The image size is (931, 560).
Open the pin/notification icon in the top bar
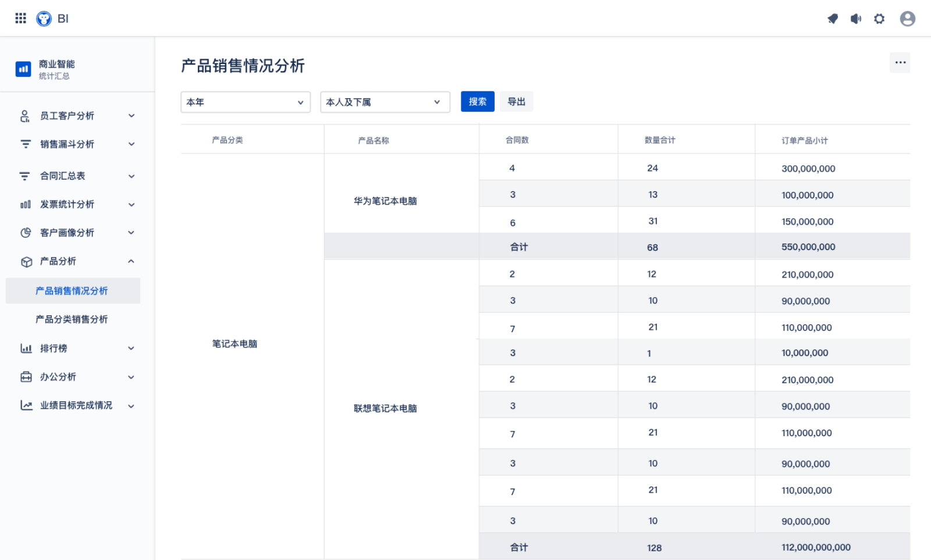[833, 19]
